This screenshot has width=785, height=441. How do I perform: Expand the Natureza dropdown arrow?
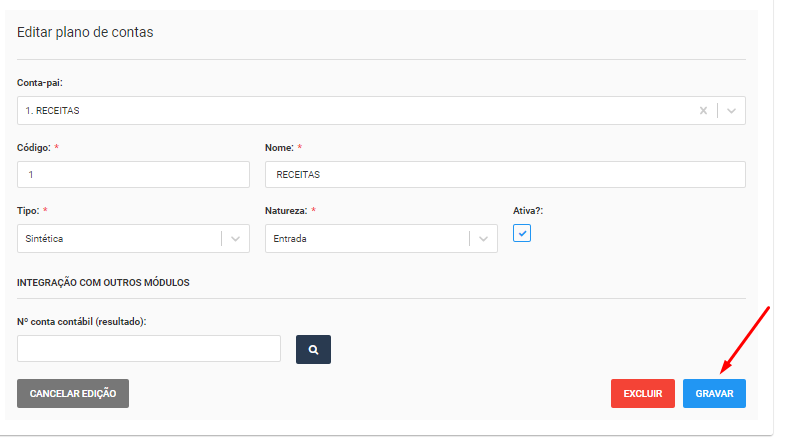point(483,239)
